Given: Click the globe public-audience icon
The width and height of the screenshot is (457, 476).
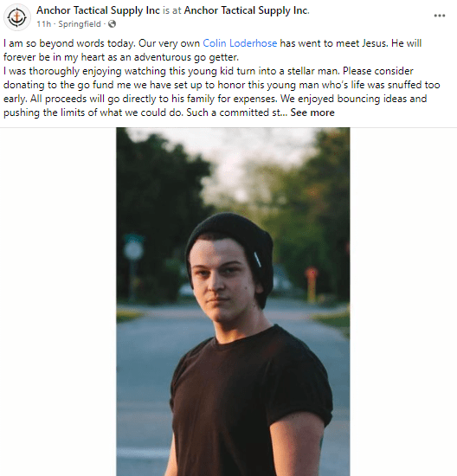Looking at the screenshot, I should [112, 23].
